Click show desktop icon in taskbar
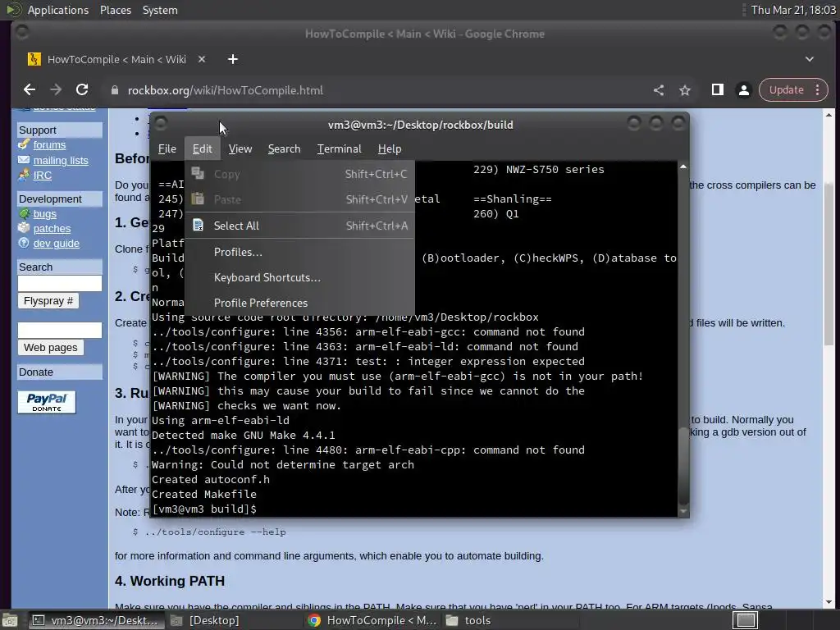840x630 pixels. [10, 621]
